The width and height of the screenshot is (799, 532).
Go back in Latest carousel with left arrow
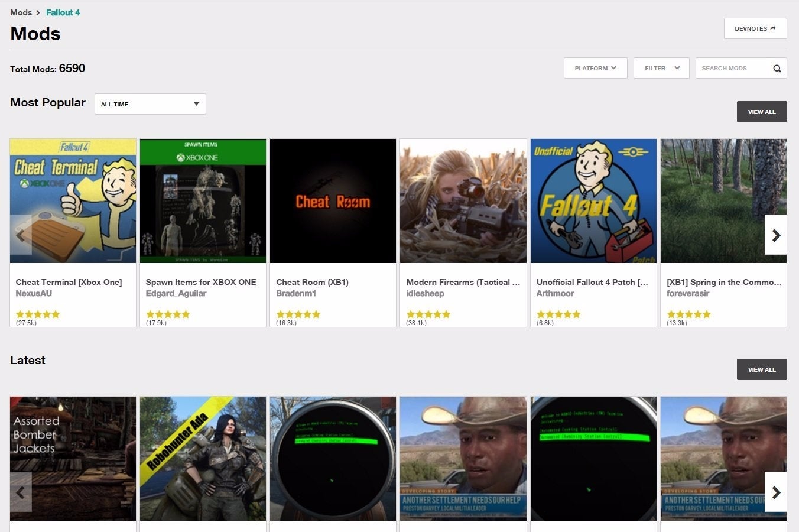[x=21, y=492]
